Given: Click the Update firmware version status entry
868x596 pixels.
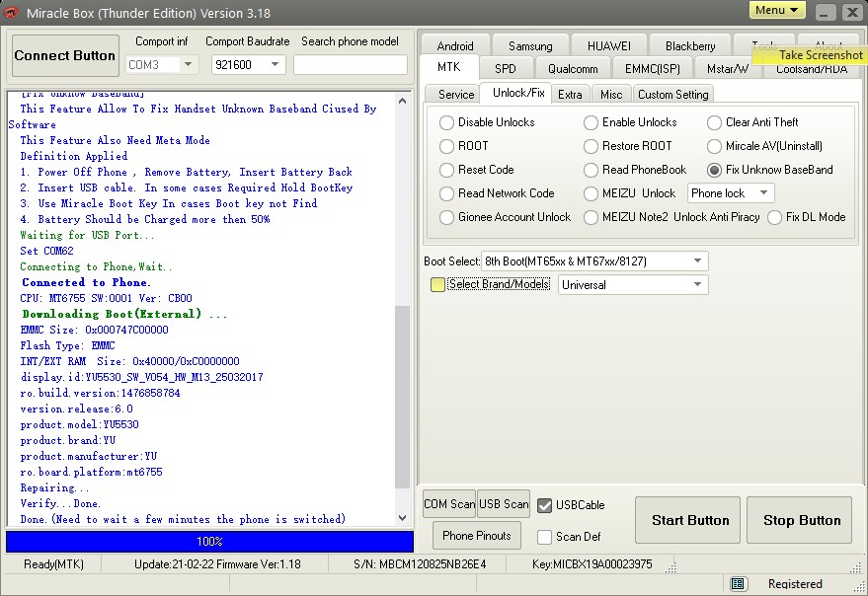Looking at the screenshot, I should point(217,564).
